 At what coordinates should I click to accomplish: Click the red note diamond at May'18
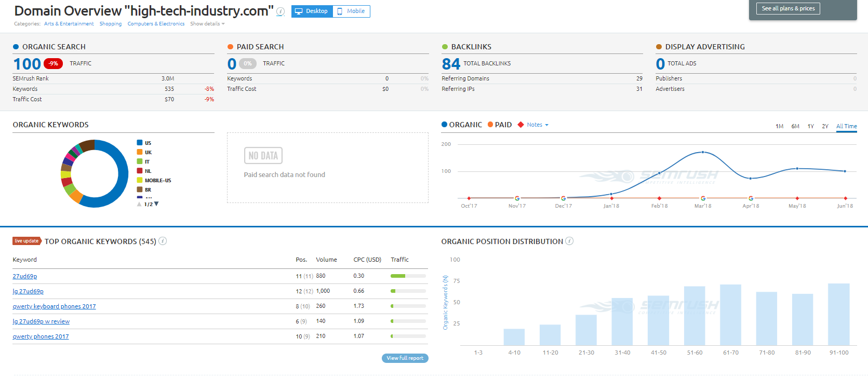tap(797, 198)
